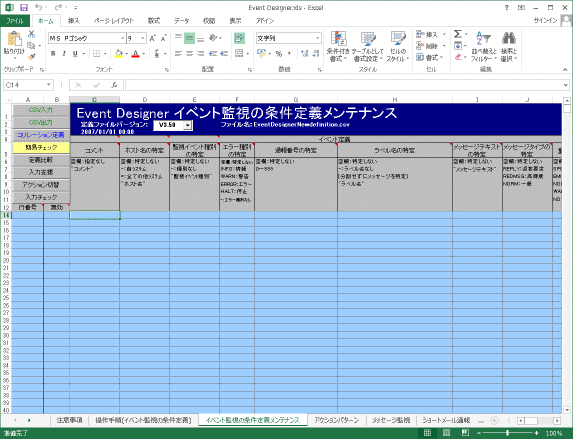Toggle Bold formatting

[53, 54]
